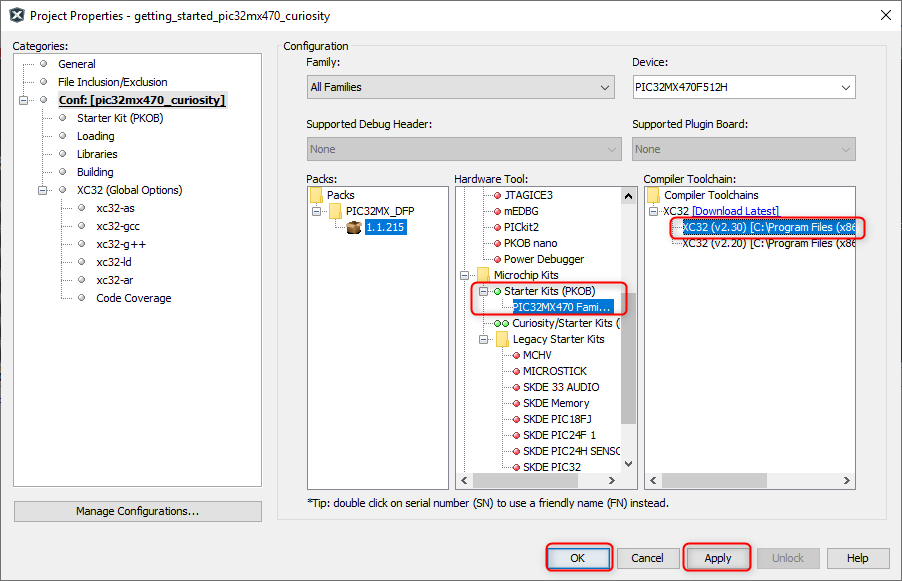This screenshot has width=902, height=581.
Task: Open the Family dropdown showing All Families
Action: [460, 88]
